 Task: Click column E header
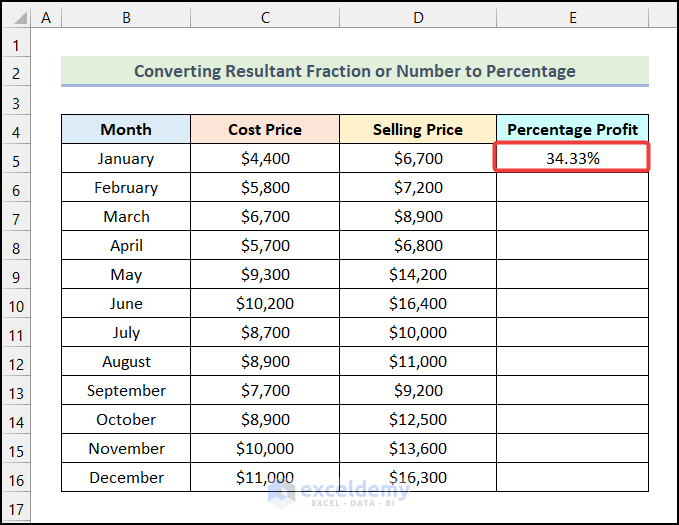(572, 17)
